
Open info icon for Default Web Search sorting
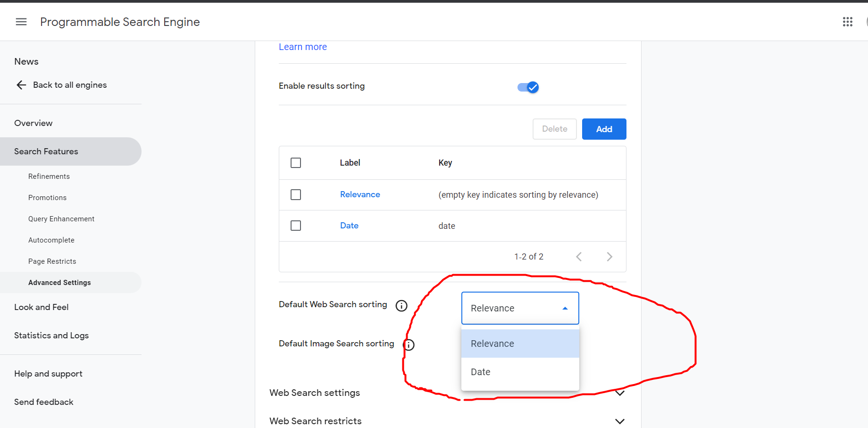401,306
